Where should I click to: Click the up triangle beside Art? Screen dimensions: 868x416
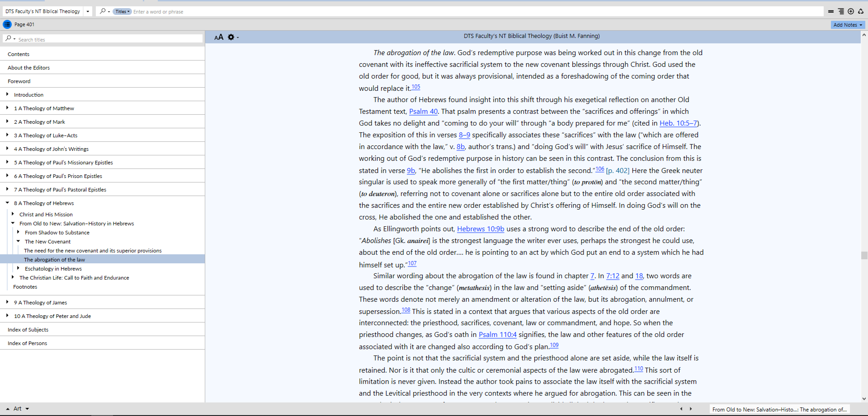click(x=8, y=409)
